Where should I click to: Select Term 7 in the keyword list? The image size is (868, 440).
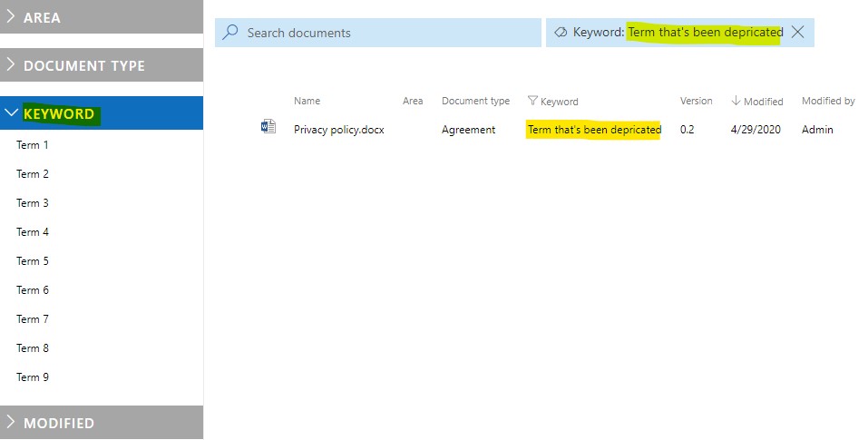32,318
